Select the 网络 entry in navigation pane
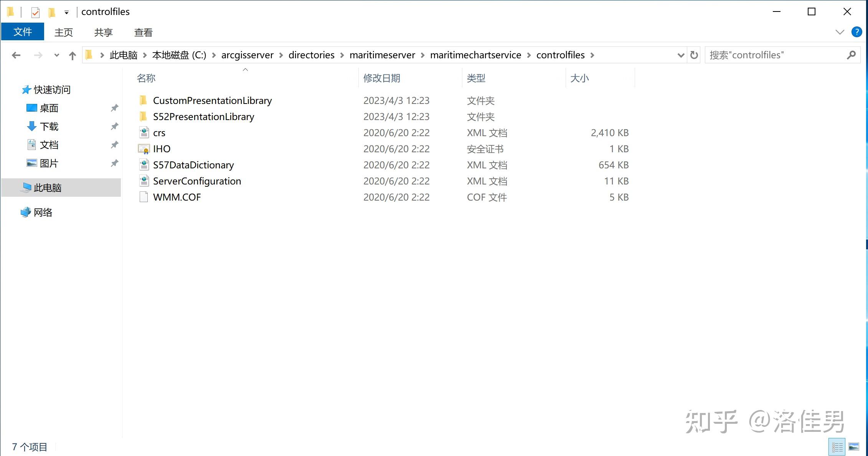The height and width of the screenshot is (456, 868). pos(43,212)
